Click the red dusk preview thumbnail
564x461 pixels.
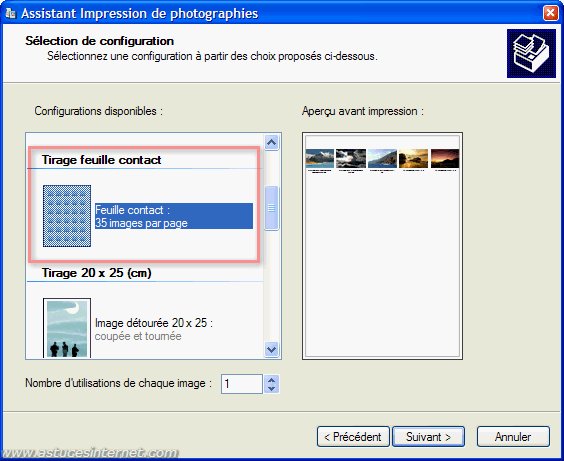445,159
